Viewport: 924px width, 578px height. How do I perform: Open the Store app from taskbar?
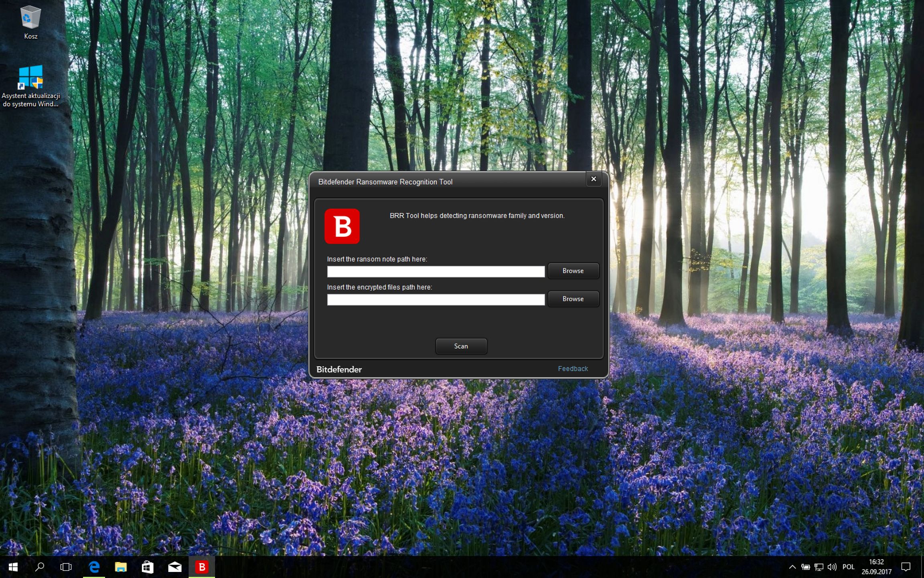point(148,567)
